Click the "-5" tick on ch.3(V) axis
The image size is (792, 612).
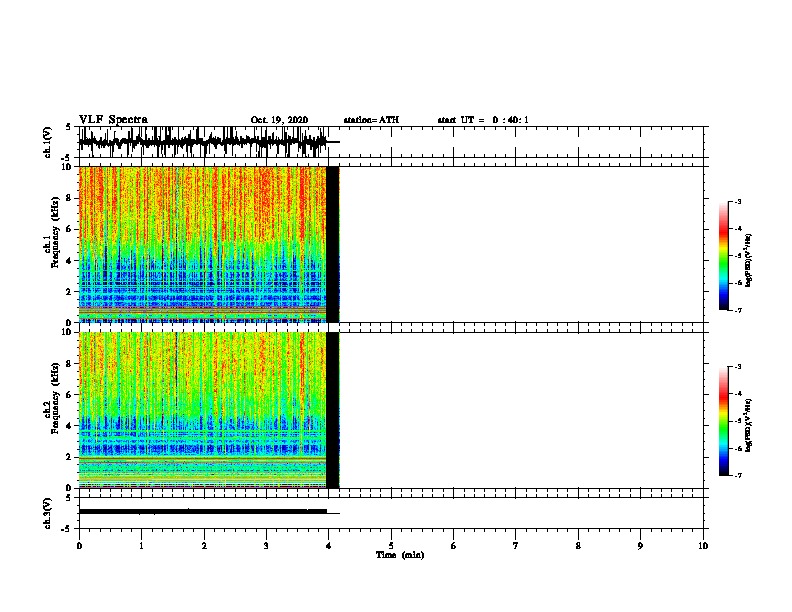[67, 529]
